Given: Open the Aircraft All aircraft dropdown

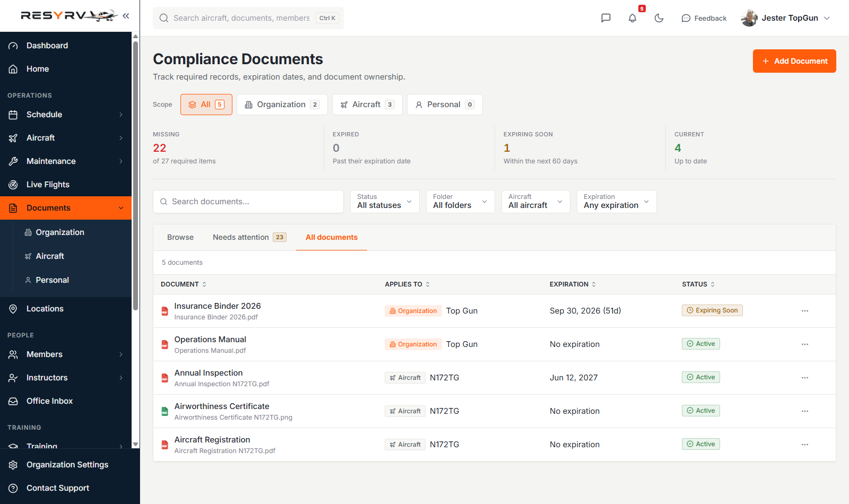Looking at the screenshot, I should [535, 202].
